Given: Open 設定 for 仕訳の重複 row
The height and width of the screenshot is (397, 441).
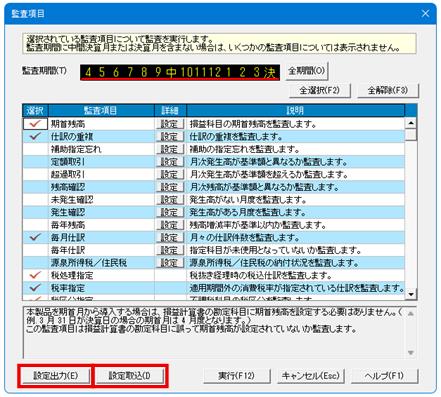Looking at the screenshot, I should click(x=170, y=137).
